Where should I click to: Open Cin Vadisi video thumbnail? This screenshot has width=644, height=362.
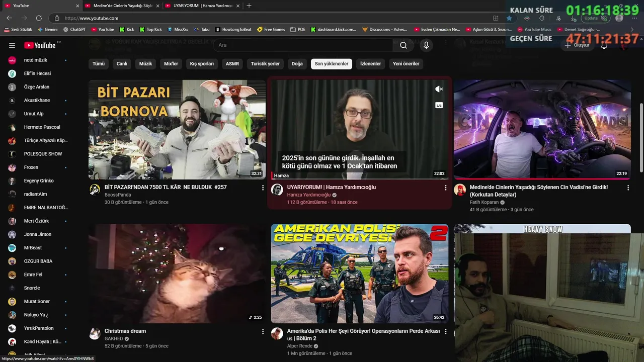click(x=542, y=129)
